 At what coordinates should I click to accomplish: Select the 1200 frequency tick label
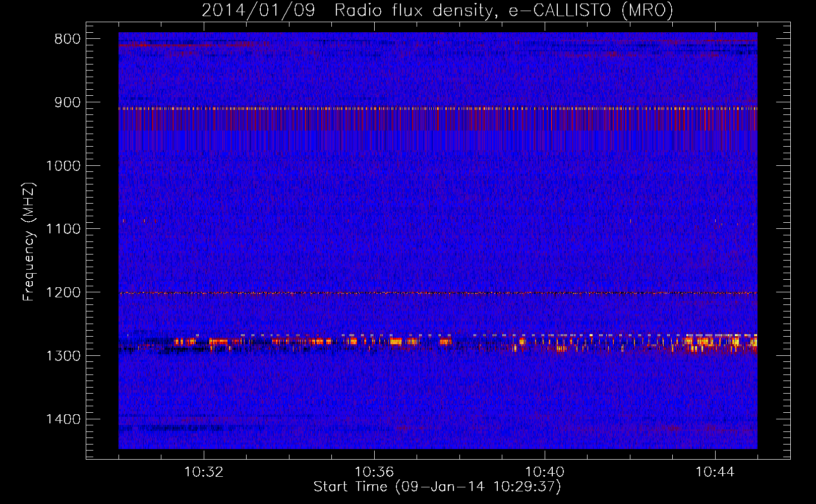63,292
